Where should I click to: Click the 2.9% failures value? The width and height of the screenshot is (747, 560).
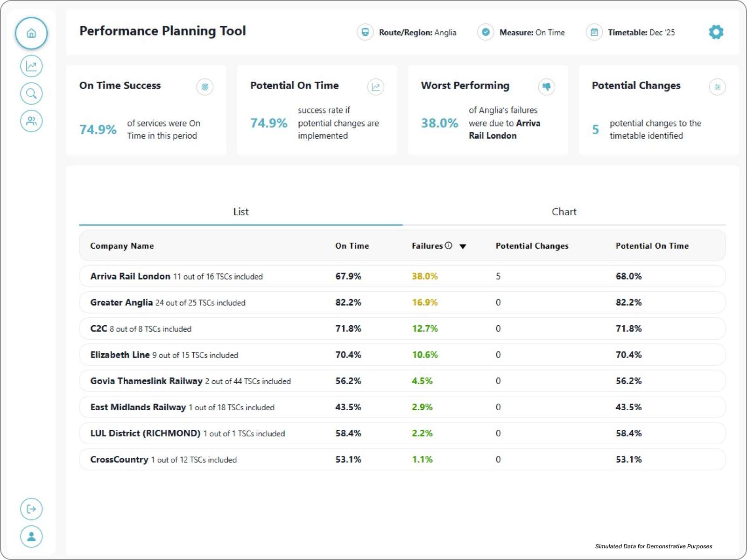point(422,407)
